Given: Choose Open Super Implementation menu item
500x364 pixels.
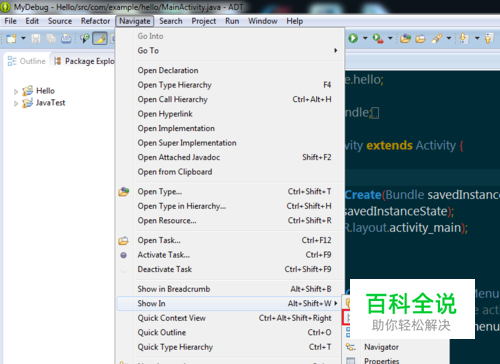Looking at the screenshot, I should pyautogui.click(x=231, y=143).
